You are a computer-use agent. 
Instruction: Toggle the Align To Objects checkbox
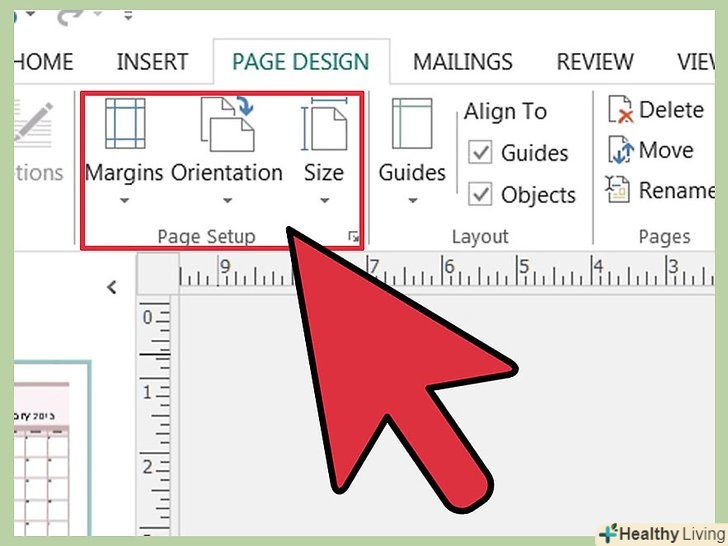click(480, 193)
